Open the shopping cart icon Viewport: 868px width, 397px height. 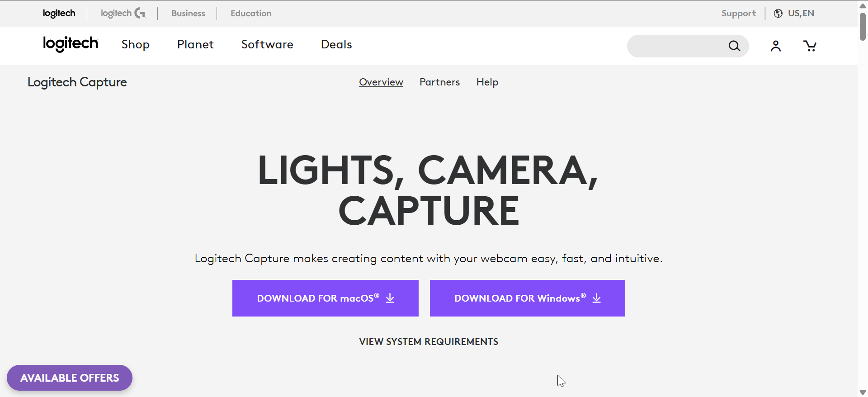(x=810, y=46)
